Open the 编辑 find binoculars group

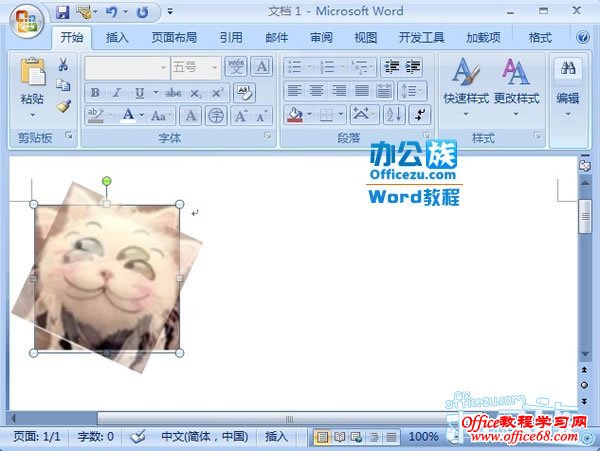(x=568, y=87)
